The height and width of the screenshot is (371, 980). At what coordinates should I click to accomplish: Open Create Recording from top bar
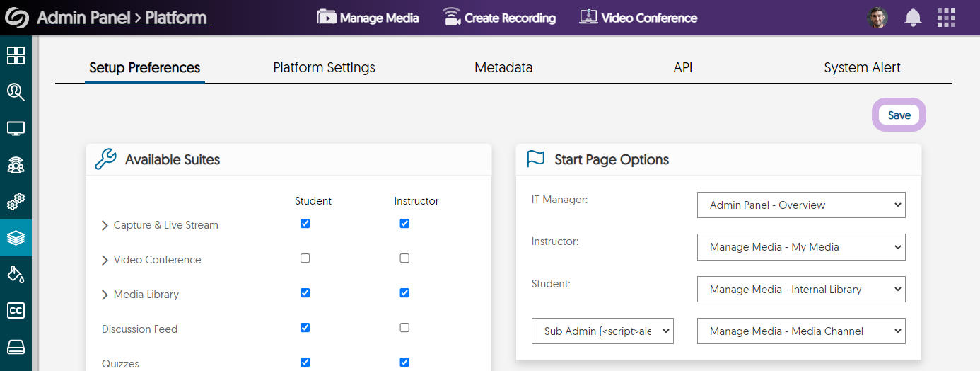499,18
